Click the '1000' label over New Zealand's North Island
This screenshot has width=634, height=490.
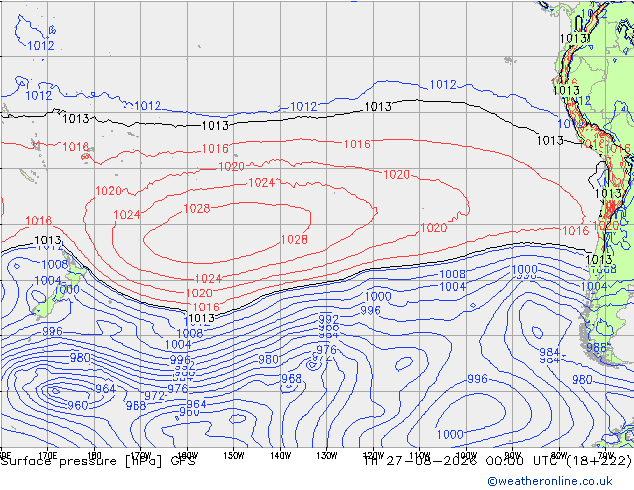coord(67,289)
